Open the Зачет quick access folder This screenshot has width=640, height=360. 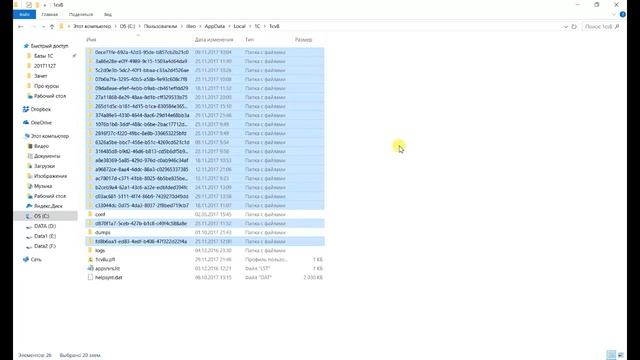point(40,76)
